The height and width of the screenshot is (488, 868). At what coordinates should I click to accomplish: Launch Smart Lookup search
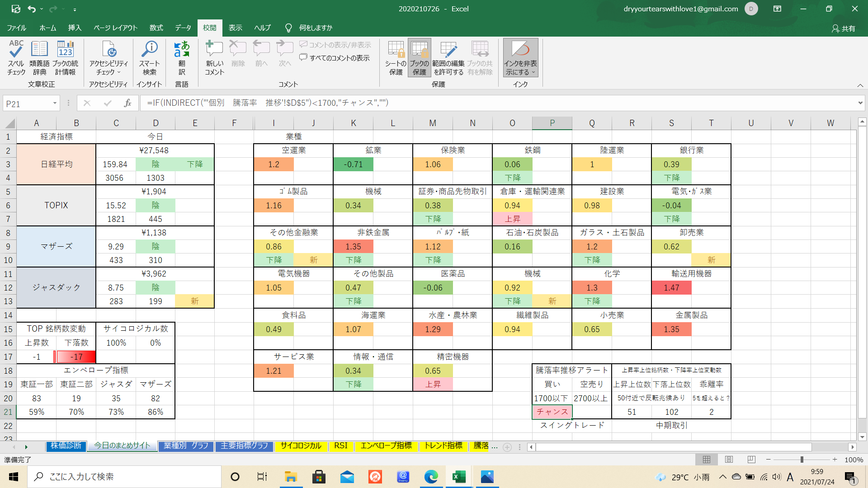point(150,57)
